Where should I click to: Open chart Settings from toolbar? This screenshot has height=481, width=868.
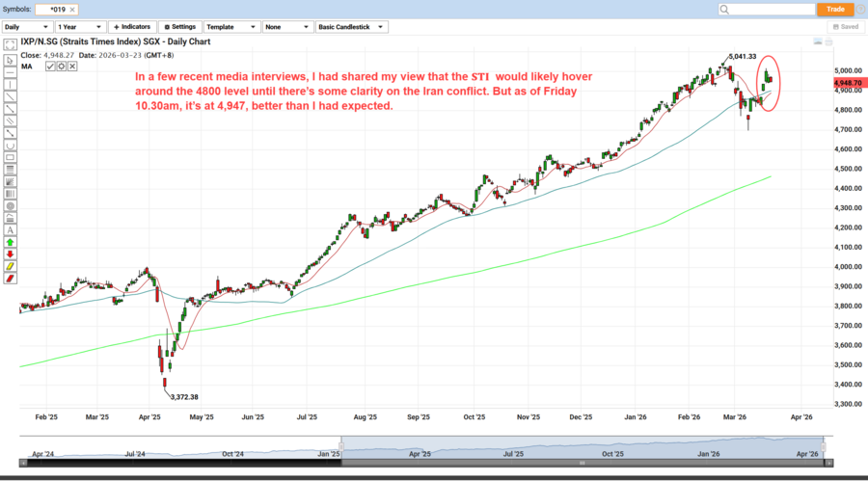[x=179, y=27]
